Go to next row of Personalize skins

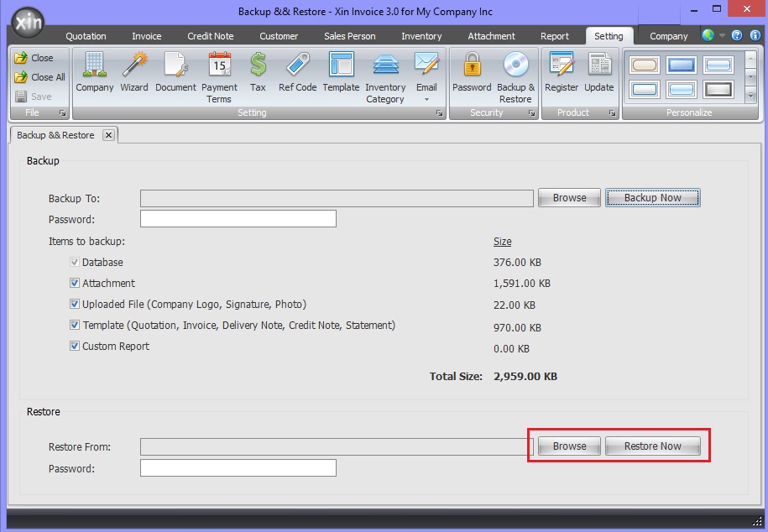[x=751, y=77]
